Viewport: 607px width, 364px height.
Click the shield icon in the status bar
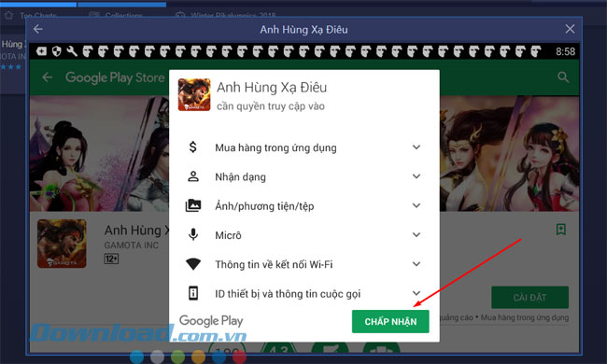click(x=57, y=51)
